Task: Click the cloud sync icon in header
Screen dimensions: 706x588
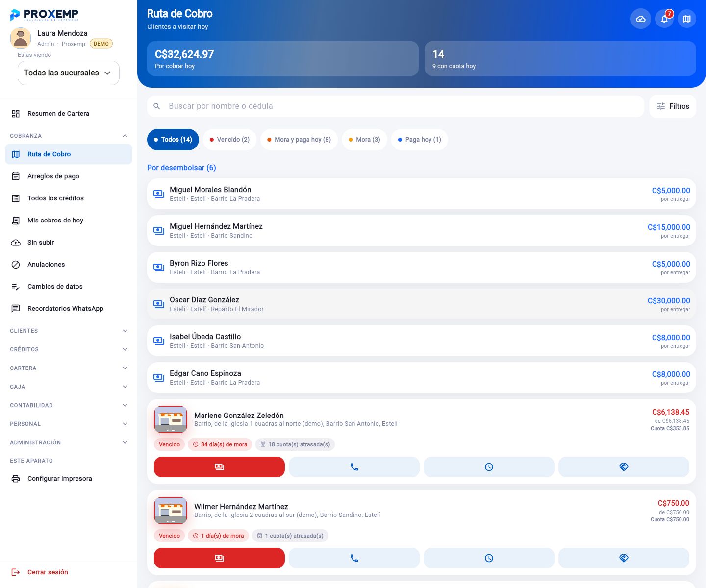Action: (x=640, y=19)
